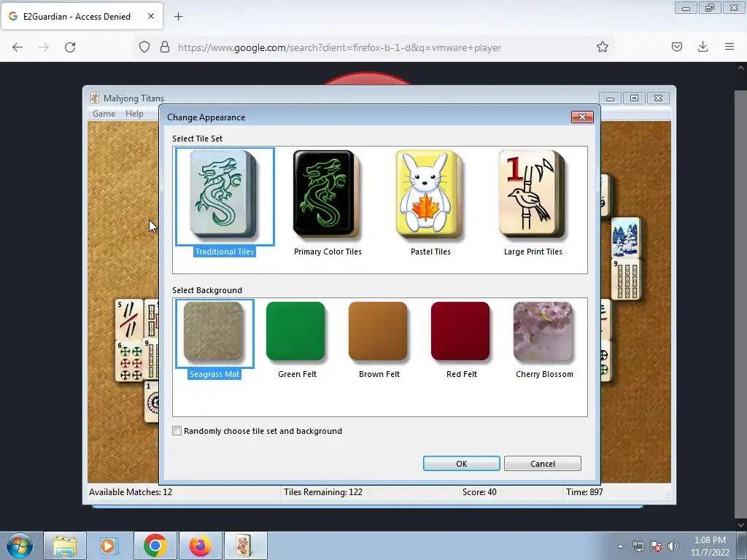The image size is (747, 560).
Task: Click the 5 bamboo tile on the board
Action: [129, 319]
